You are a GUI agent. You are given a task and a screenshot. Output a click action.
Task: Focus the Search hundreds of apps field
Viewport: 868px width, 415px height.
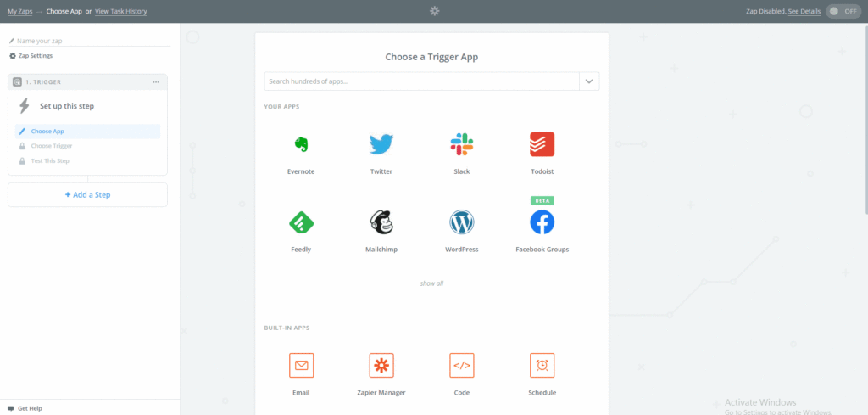pos(422,81)
